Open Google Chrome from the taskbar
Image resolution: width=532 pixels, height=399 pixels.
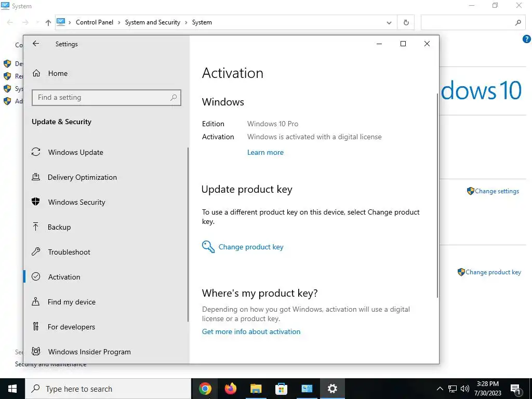click(205, 389)
